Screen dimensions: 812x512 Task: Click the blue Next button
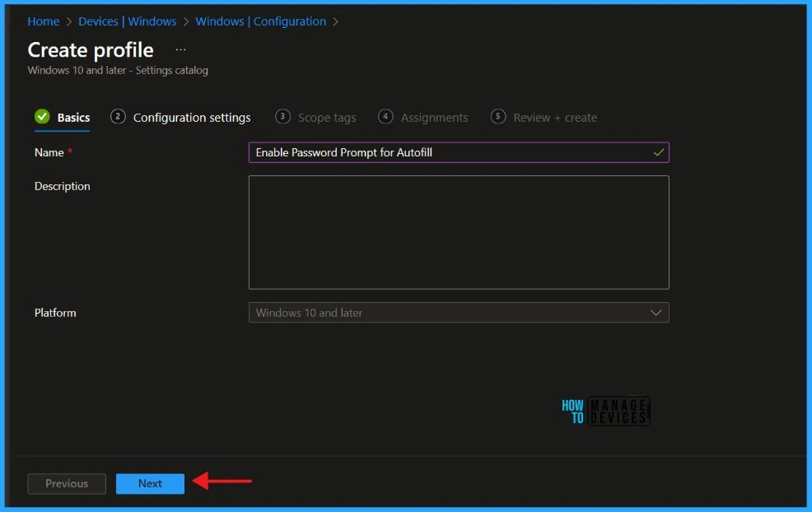pyautogui.click(x=150, y=483)
